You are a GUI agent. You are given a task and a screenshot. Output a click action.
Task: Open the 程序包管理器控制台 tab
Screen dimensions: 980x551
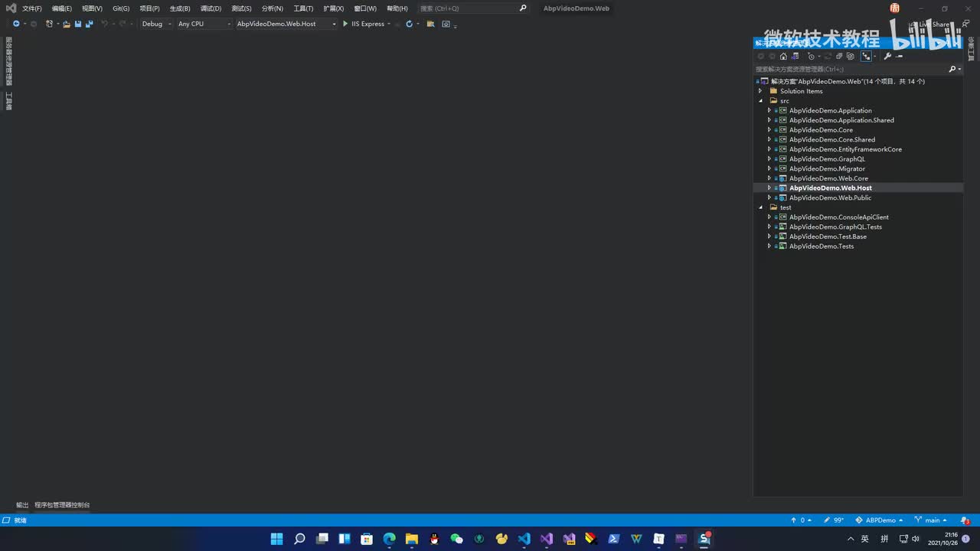click(62, 505)
